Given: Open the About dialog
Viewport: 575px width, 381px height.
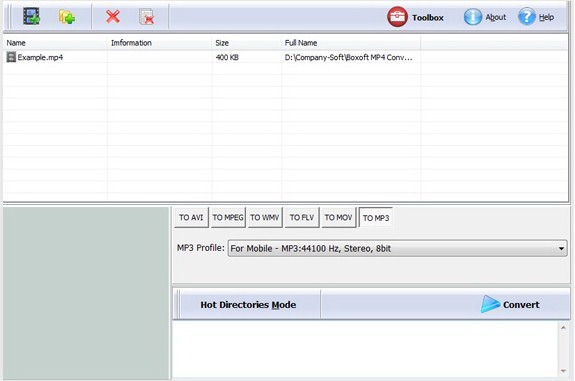Looking at the screenshot, I should (485, 17).
